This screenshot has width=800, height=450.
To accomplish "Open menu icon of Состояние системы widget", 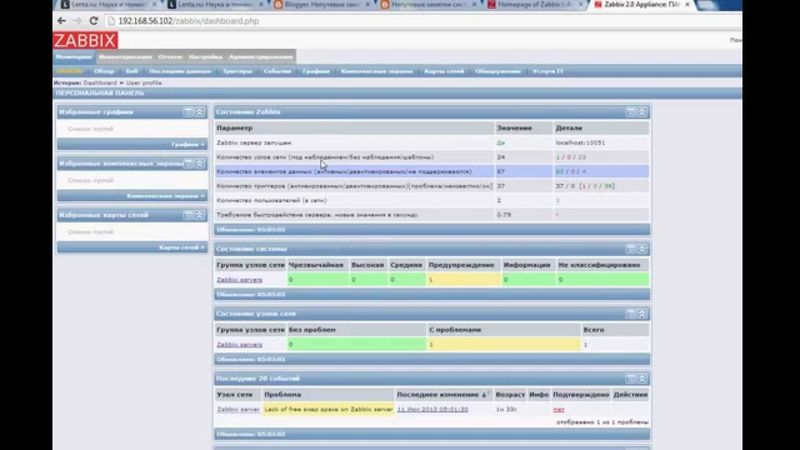I will [631, 249].
